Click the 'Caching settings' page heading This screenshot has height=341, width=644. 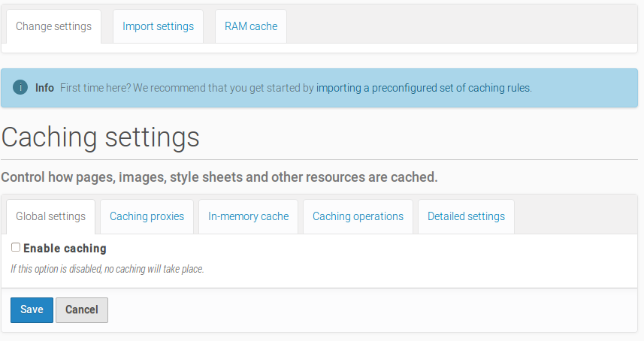point(101,137)
